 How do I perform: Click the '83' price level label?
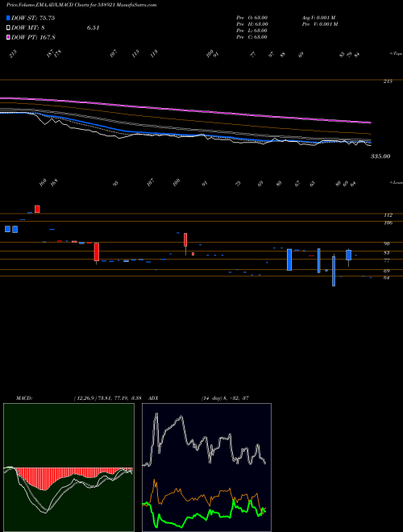pyautogui.click(x=387, y=253)
